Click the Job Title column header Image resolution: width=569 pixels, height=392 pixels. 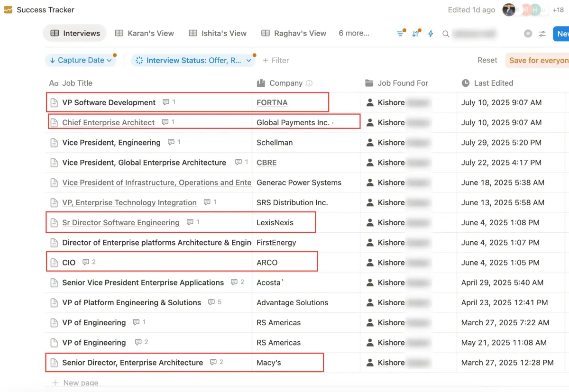[71, 83]
